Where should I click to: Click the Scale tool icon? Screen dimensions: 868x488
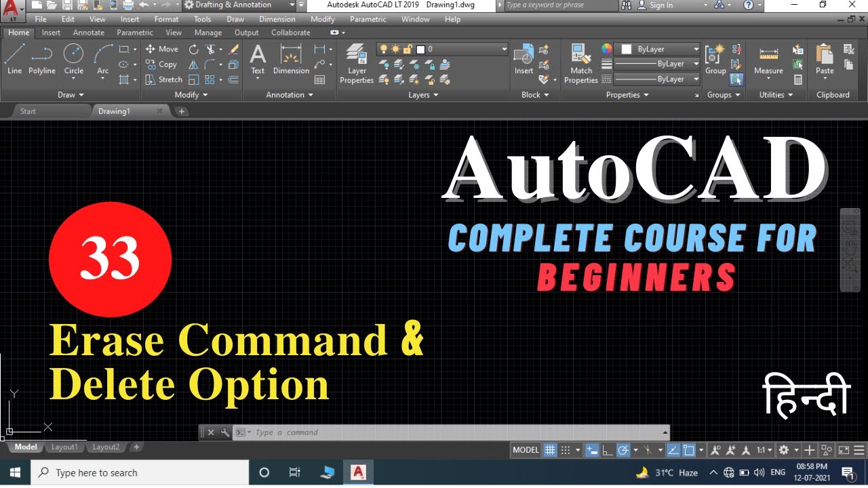pos(194,79)
